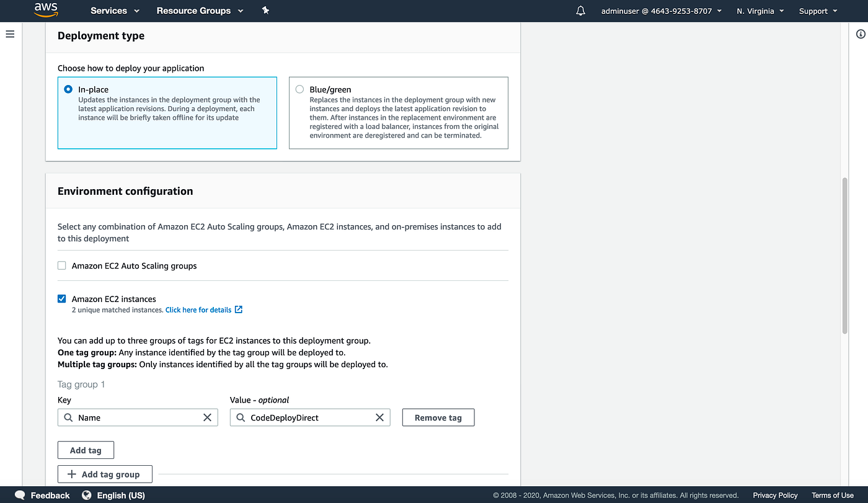Clear the CodeDeployDirect value using its X icon

coord(379,417)
